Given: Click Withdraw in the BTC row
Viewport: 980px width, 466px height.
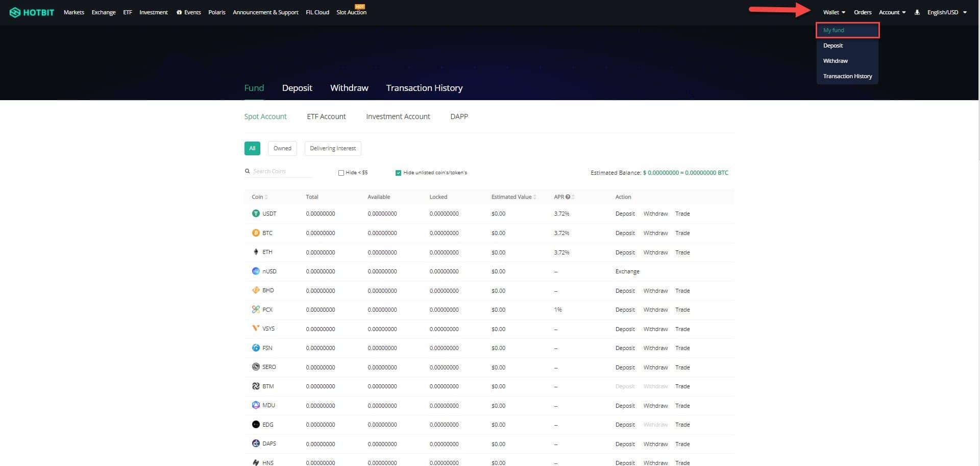Looking at the screenshot, I should [656, 233].
